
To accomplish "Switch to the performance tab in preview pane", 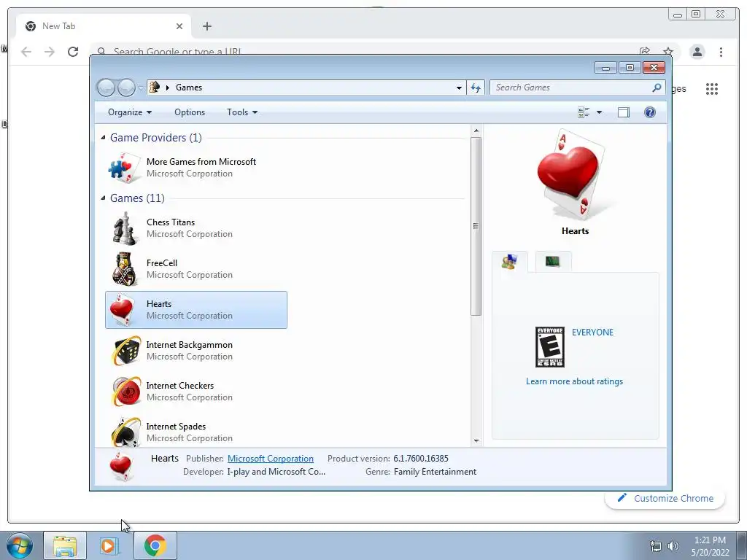I will point(553,262).
